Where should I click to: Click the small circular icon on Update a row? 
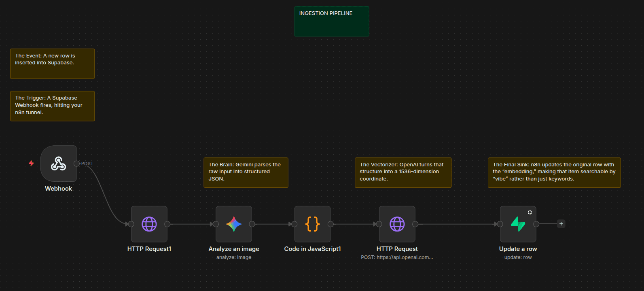[530, 212]
